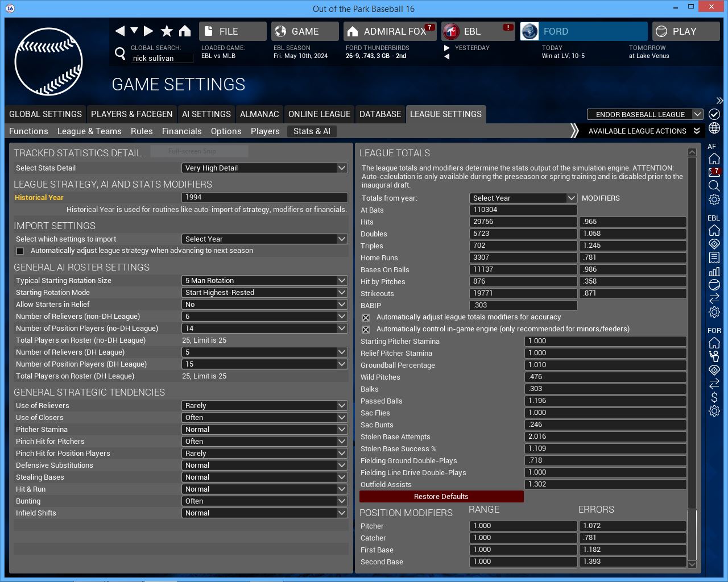Image resolution: width=728 pixels, height=582 pixels.
Task: Open Allow Starters in Relief dropdown
Action: 264,305
